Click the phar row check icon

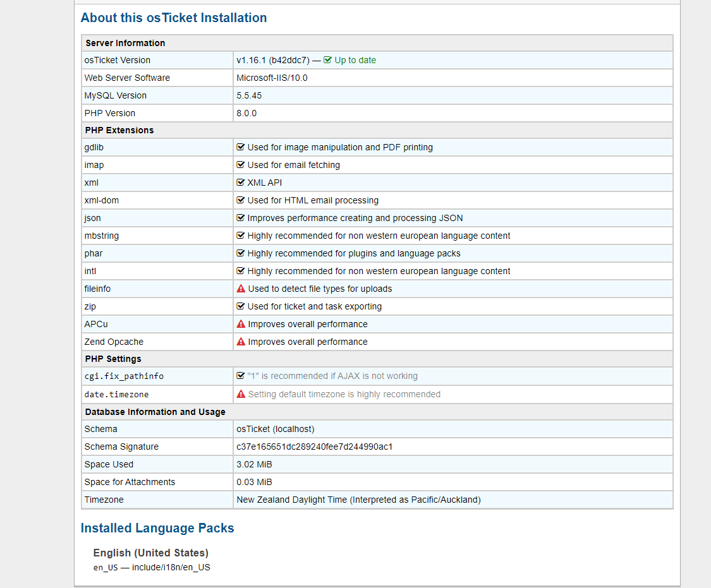240,253
